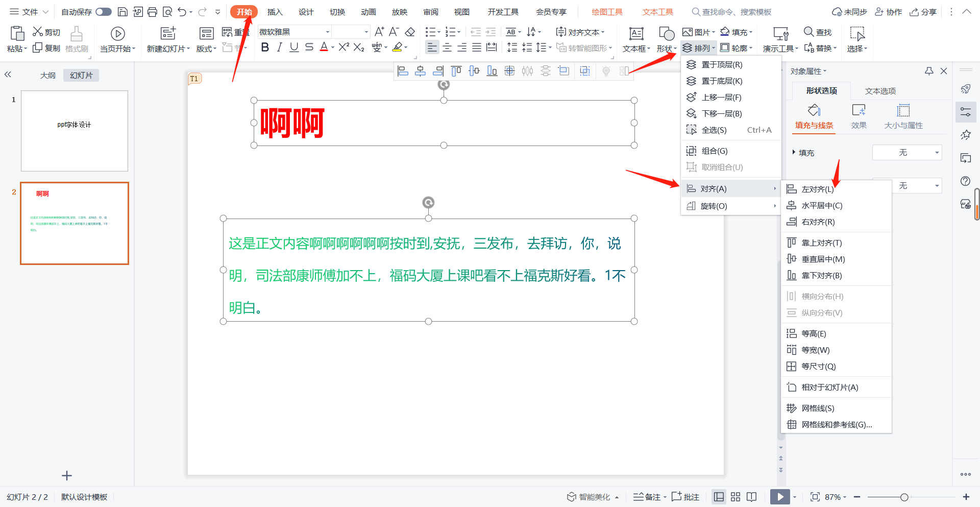Viewport: 980px width, 507px height.
Task: Click the zoom slider handle
Action: [x=904, y=497]
